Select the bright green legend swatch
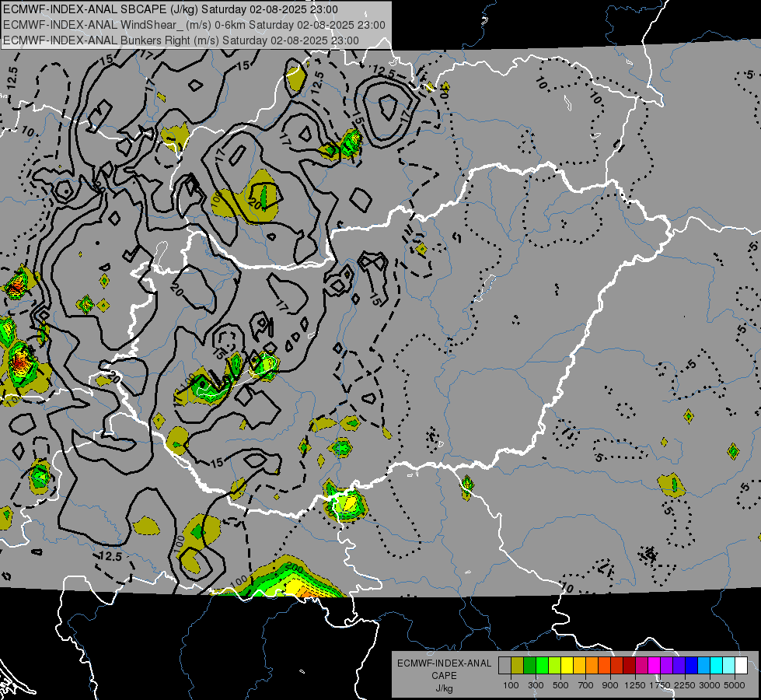 click(x=542, y=666)
